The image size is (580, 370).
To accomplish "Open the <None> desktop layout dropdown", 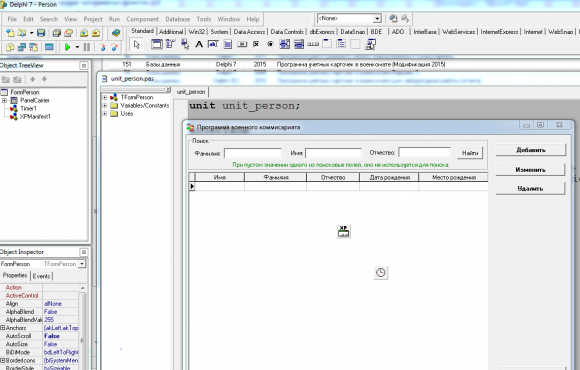I will (377, 18).
